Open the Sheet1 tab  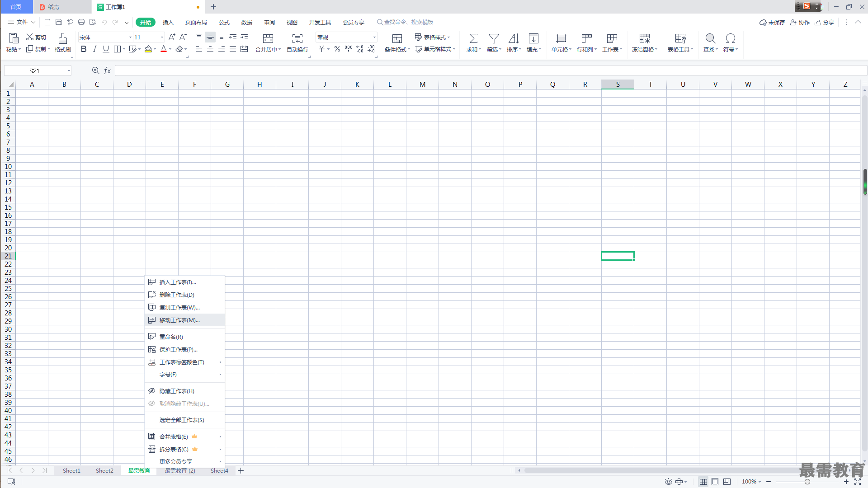(x=71, y=470)
